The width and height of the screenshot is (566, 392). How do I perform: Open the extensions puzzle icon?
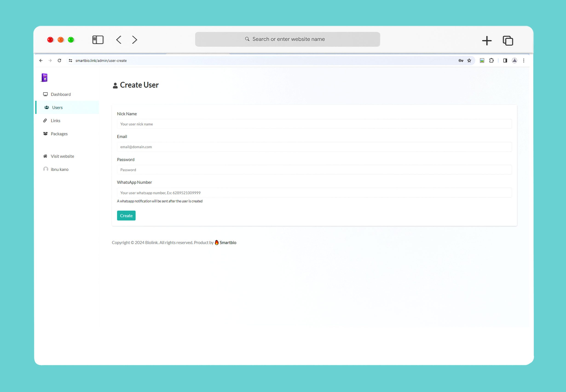click(491, 61)
